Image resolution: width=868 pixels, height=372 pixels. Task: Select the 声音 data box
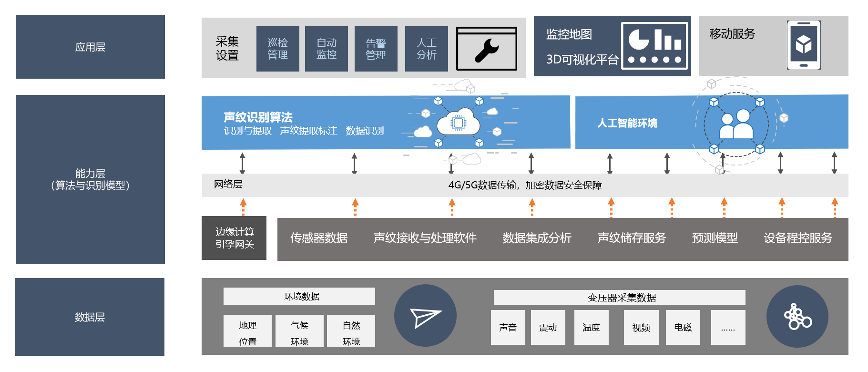(x=508, y=327)
